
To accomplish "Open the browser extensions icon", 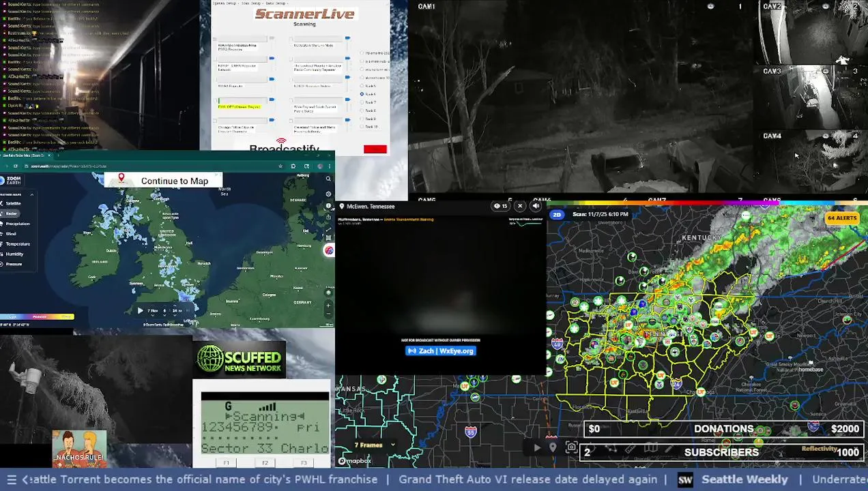I will click(x=293, y=166).
